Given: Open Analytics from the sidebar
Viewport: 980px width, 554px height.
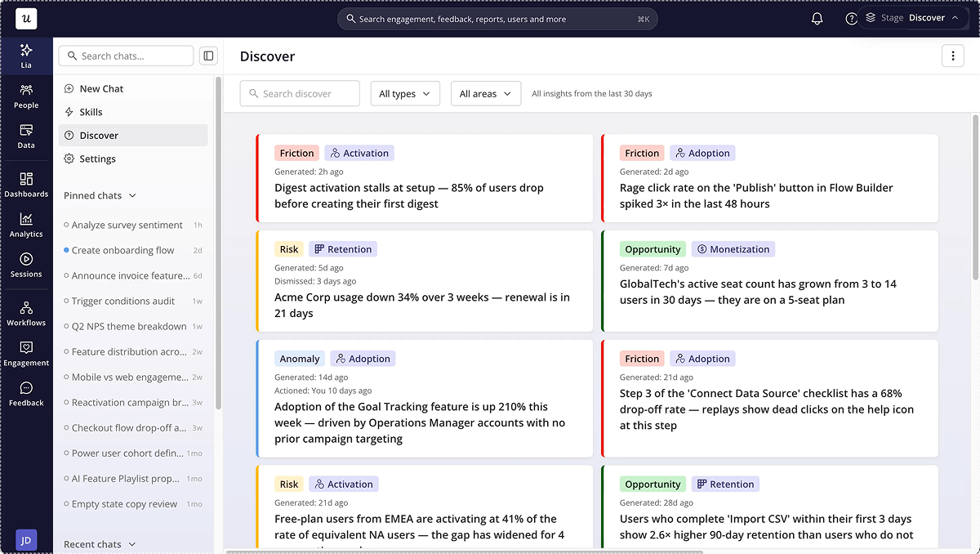Looking at the screenshot, I should pyautogui.click(x=26, y=225).
